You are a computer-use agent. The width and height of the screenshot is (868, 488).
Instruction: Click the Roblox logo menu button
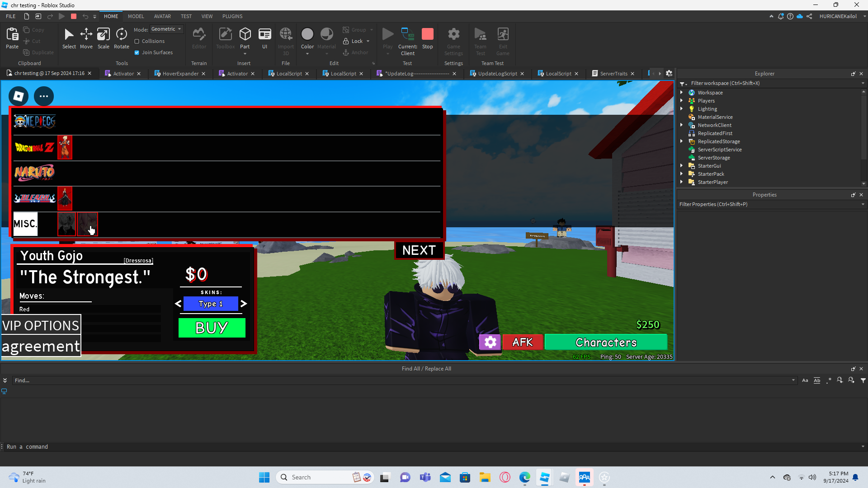19,96
